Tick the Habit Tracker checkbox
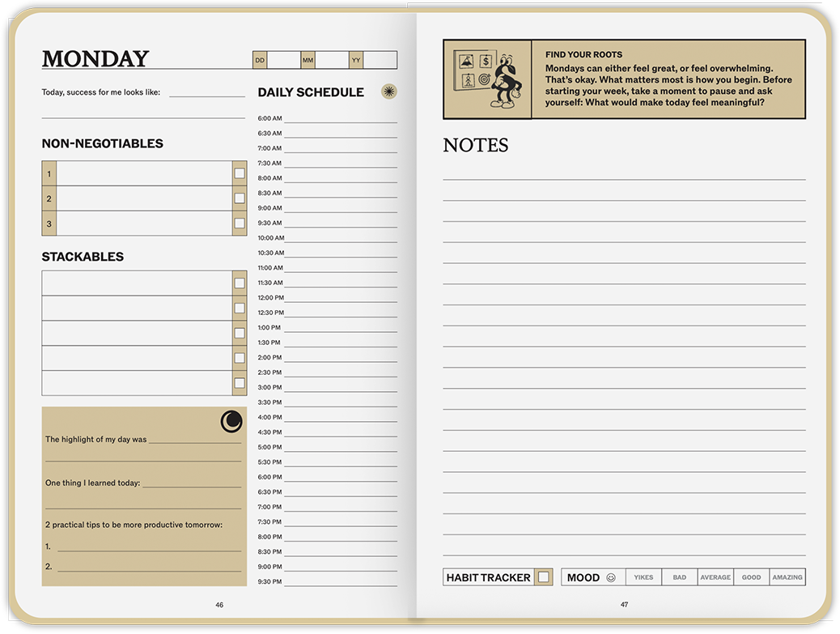 [544, 577]
